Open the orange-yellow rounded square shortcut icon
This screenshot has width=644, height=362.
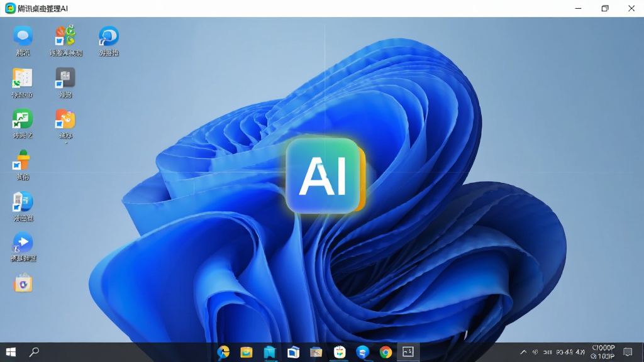65,119
